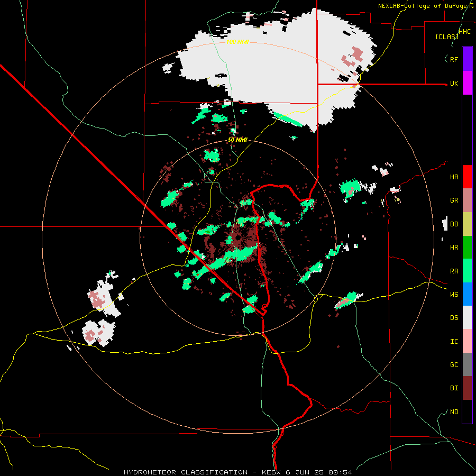Viewport: 476px width, 476px height.
Task: Select the dusty pink GR color swatch
Action: tap(467, 200)
